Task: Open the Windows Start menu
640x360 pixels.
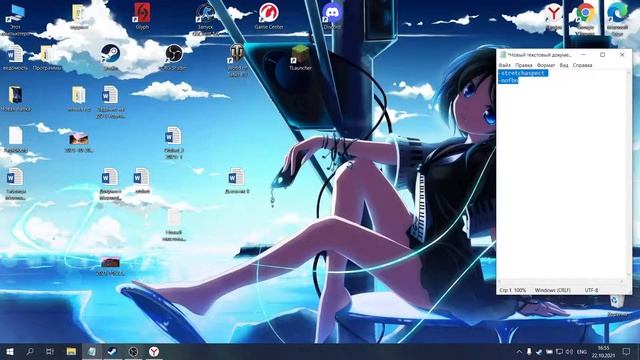Action: (x=10, y=351)
